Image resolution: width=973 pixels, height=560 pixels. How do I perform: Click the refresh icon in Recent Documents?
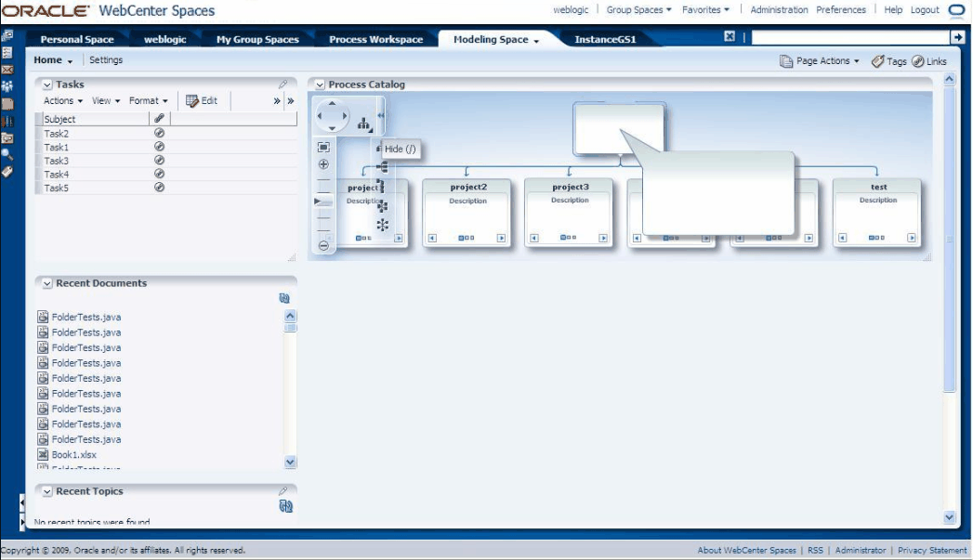(284, 298)
